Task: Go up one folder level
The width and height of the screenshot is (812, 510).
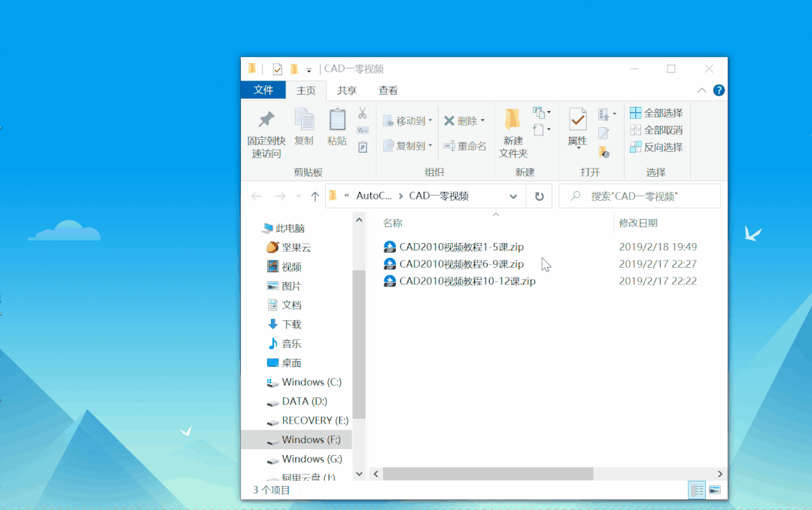Action: [x=315, y=196]
